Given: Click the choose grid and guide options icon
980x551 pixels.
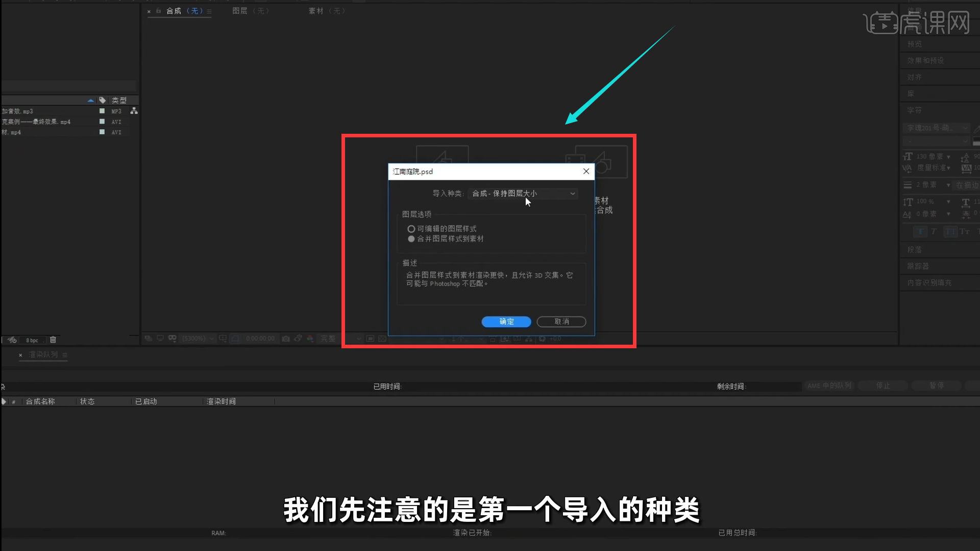Looking at the screenshot, I should pyautogui.click(x=223, y=339).
